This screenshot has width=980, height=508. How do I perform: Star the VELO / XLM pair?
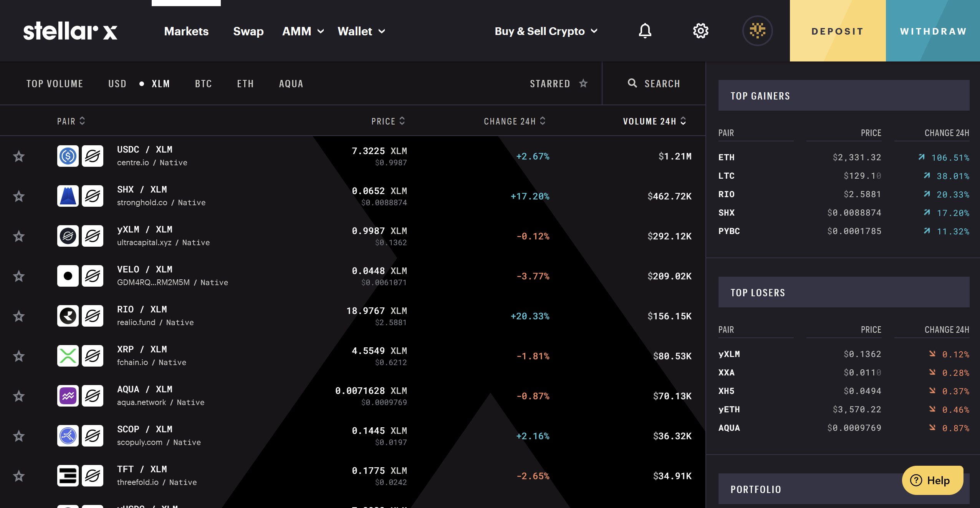click(x=19, y=276)
